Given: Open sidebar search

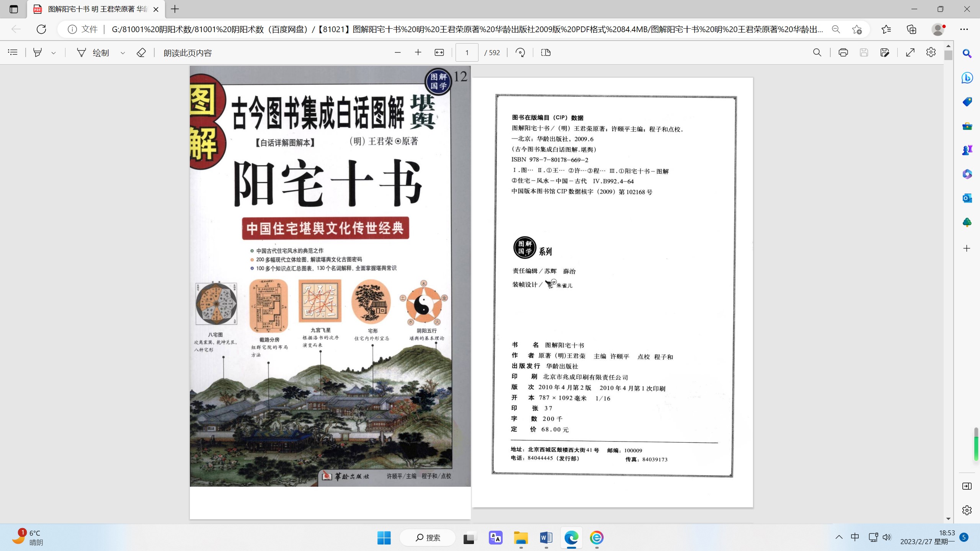Looking at the screenshot, I should click(967, 54).
